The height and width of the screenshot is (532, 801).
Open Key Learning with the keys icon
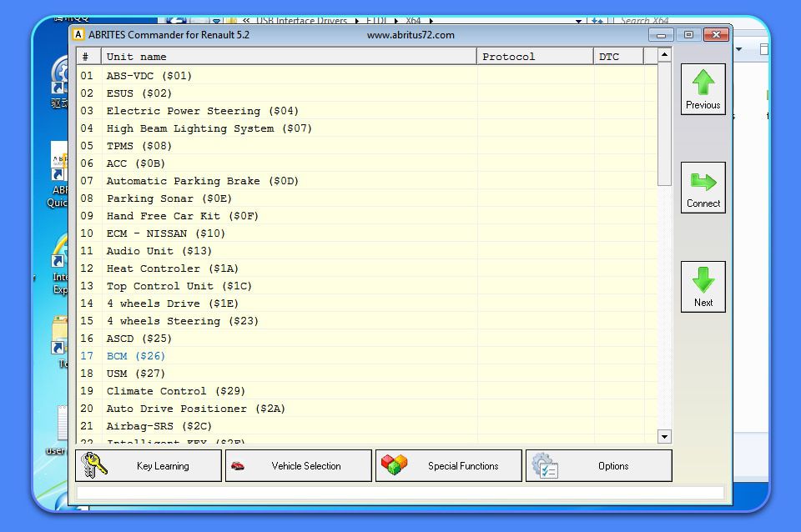pos(94,465)
